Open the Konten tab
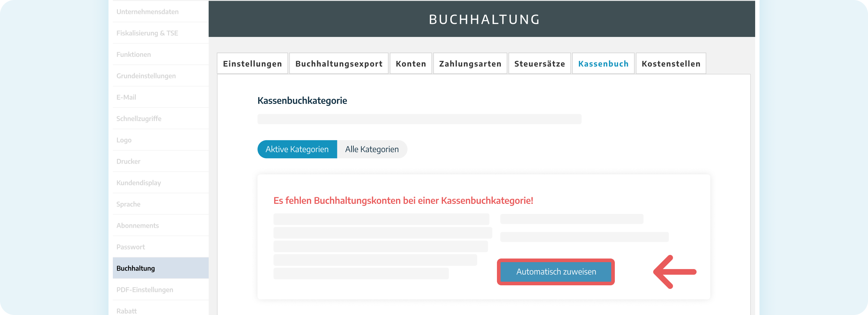This screenshot has width=868, height=315. pos(411,64)
